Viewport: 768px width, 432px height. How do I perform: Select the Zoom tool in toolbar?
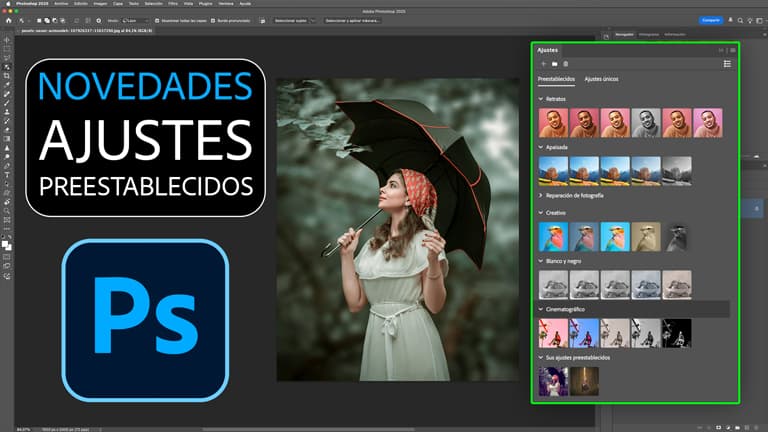pos(7,211)
